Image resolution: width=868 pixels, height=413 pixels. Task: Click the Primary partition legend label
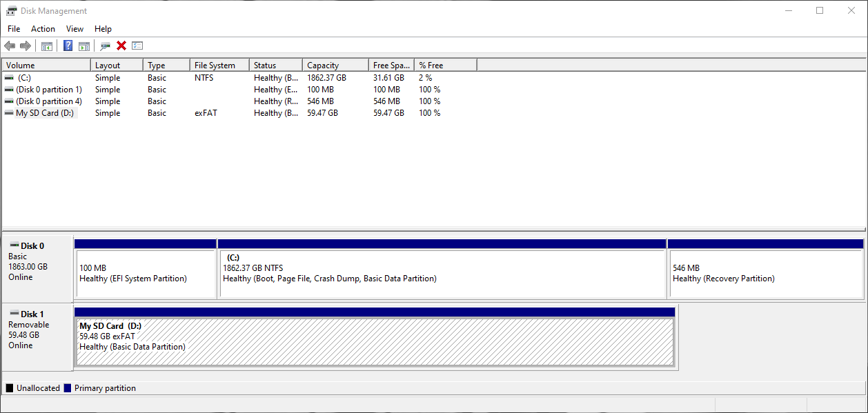tap(105, 388)
